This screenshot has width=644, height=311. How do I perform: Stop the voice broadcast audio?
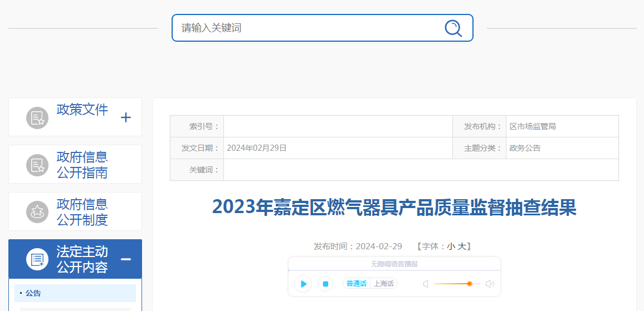coord(325,284)
